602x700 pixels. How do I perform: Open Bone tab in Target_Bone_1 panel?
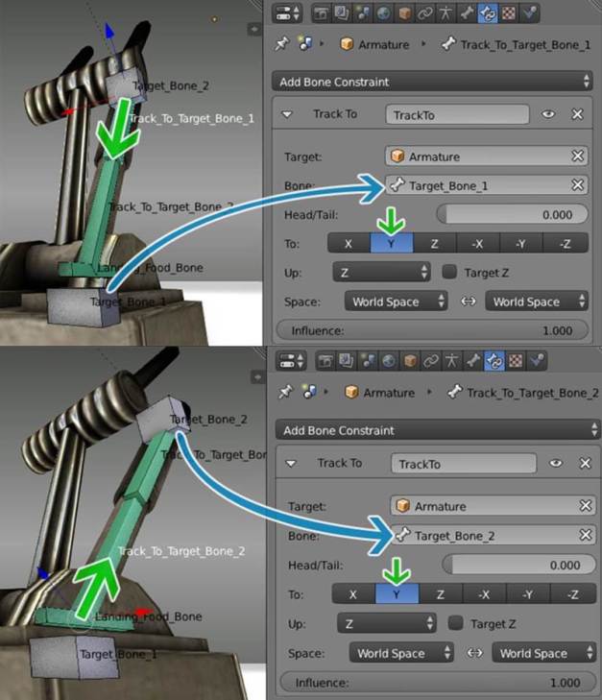click(x=467, y=12)
